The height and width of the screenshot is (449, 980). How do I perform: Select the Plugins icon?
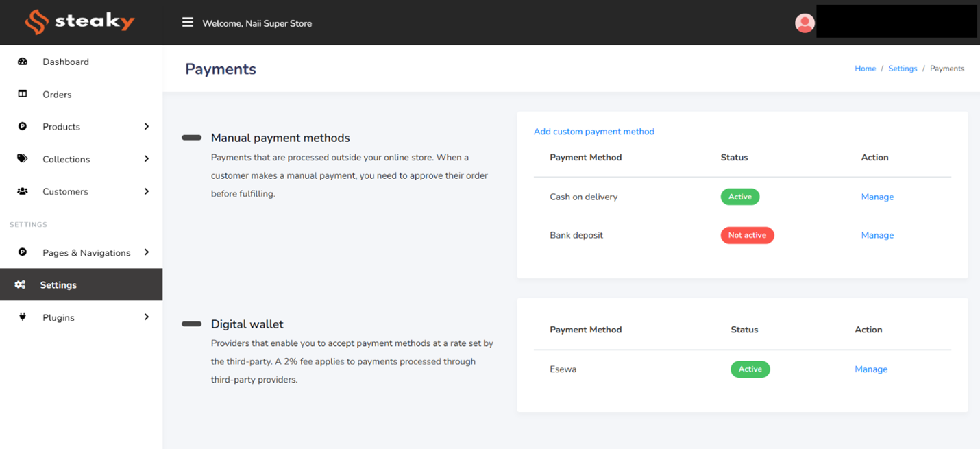[x=22, y=317]
